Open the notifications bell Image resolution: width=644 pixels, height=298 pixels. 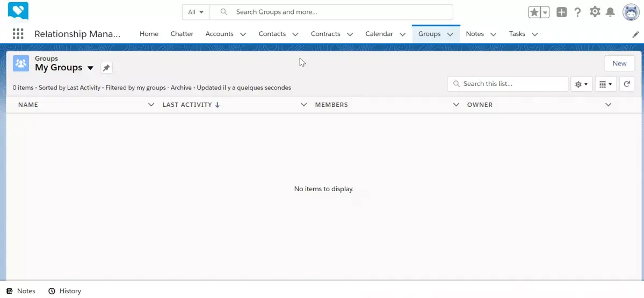tap(610, 12)
